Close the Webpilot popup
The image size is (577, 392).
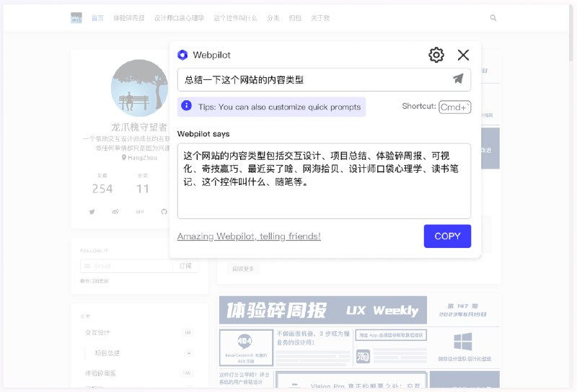pyautogui.click(x=463, y=55)
